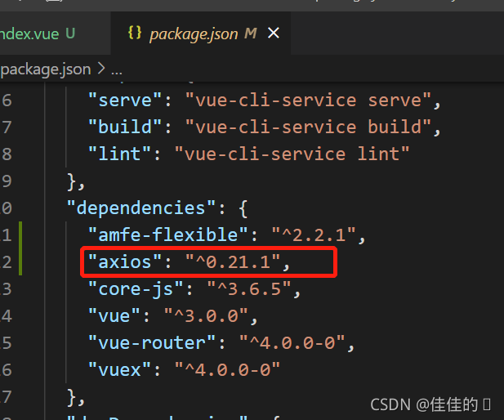Screen dimensions: 504x420
Task: Click the "^3.6.5" version value
Action: tap(249, 288)
